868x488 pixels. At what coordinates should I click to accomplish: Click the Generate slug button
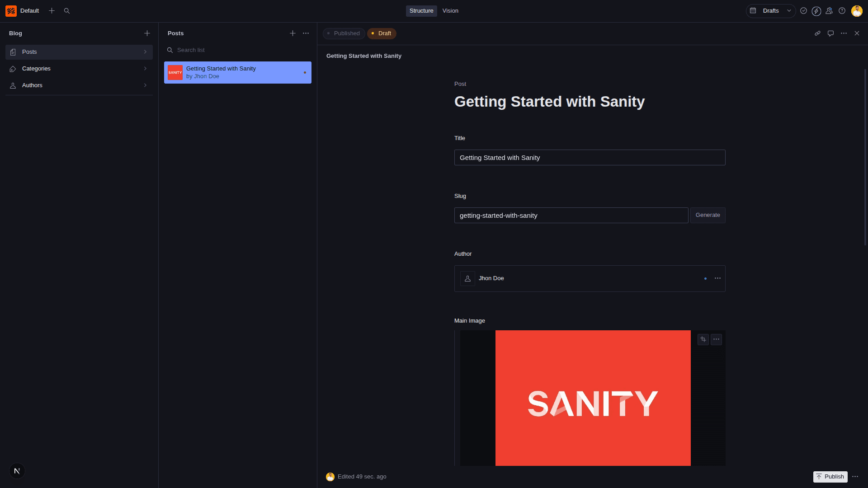[708, 215]
